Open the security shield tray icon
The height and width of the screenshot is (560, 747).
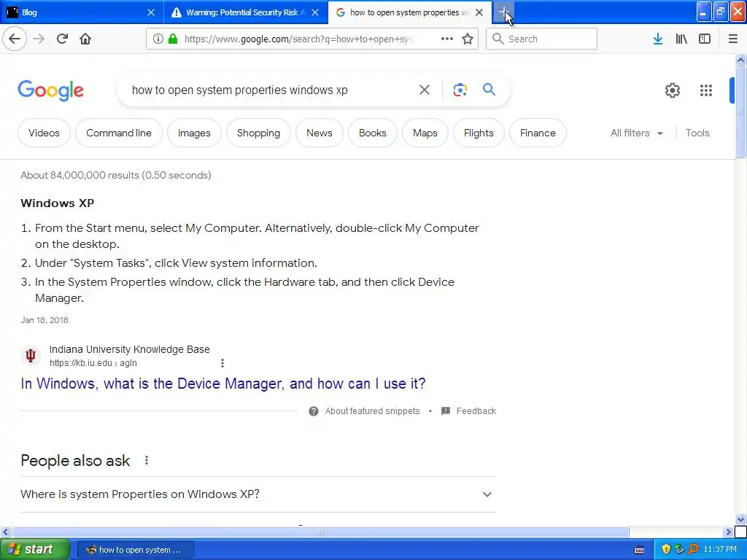coord(666,550)
